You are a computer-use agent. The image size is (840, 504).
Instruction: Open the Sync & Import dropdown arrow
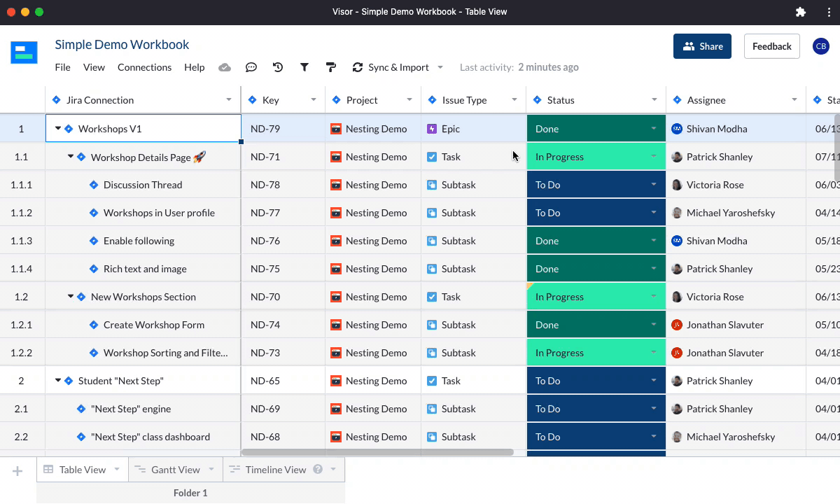[440, 67]
